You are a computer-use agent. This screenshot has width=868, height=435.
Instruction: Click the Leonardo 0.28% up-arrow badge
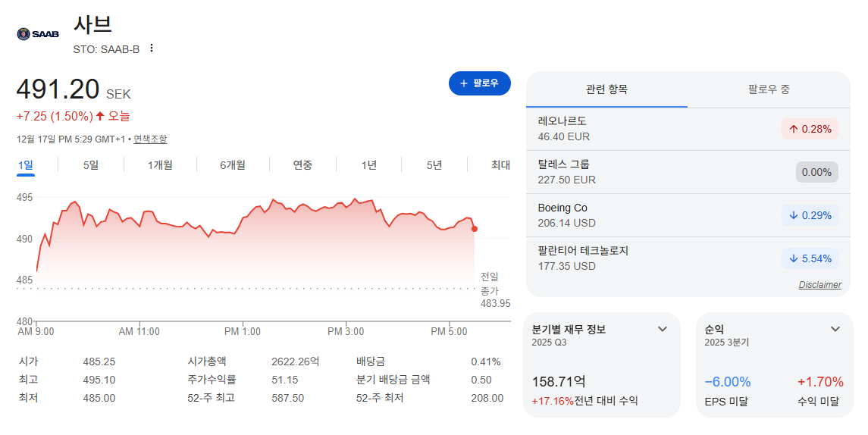coord(810,129)
